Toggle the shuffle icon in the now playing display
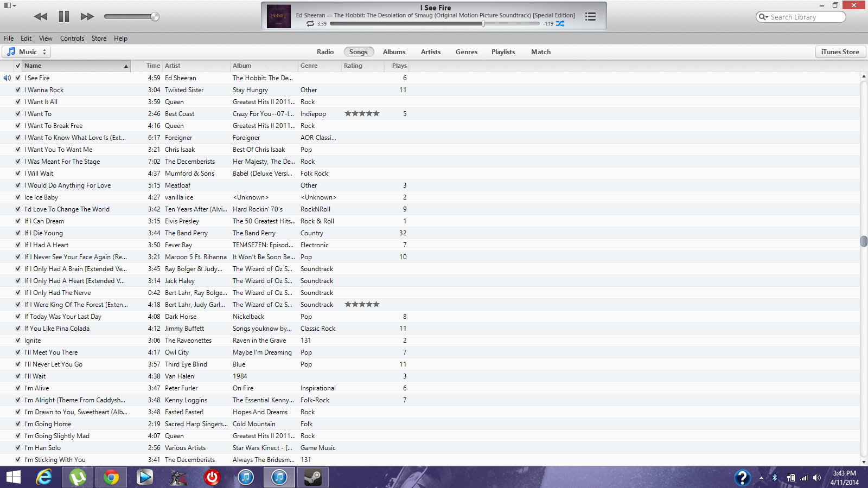Screen dimensions: 868x488 pyautogui.click(x=560, y=24)
